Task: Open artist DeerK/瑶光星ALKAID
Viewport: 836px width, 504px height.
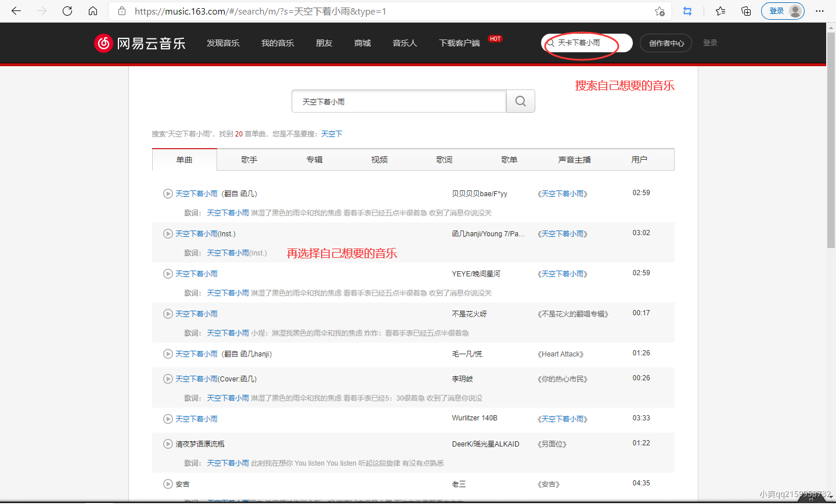Action: pyautogui.click(x=485, y=444)
